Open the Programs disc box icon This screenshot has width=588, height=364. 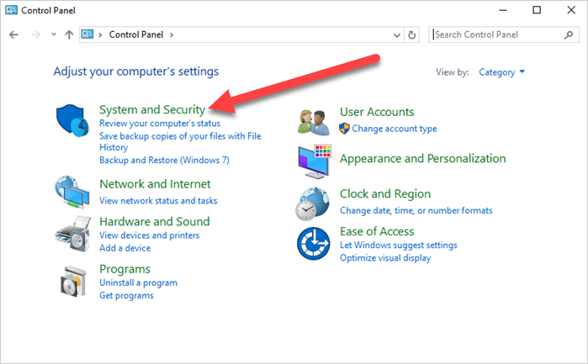click(x=73, y=281)
